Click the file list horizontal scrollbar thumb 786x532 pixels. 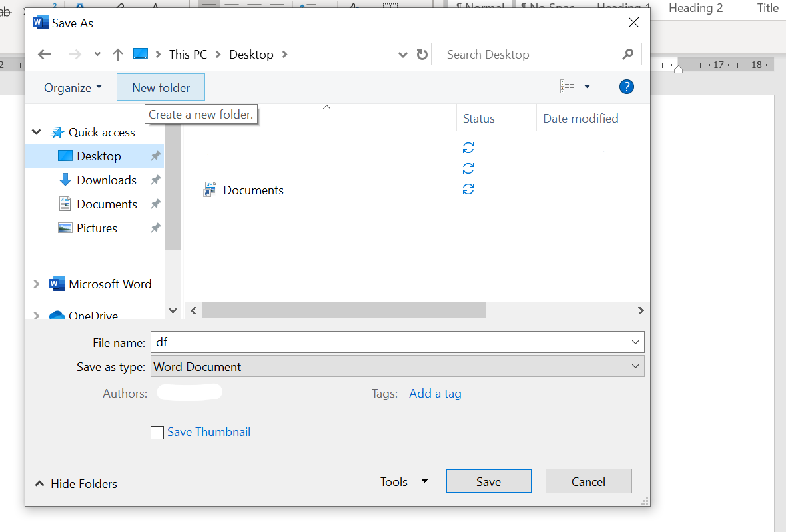344,310
